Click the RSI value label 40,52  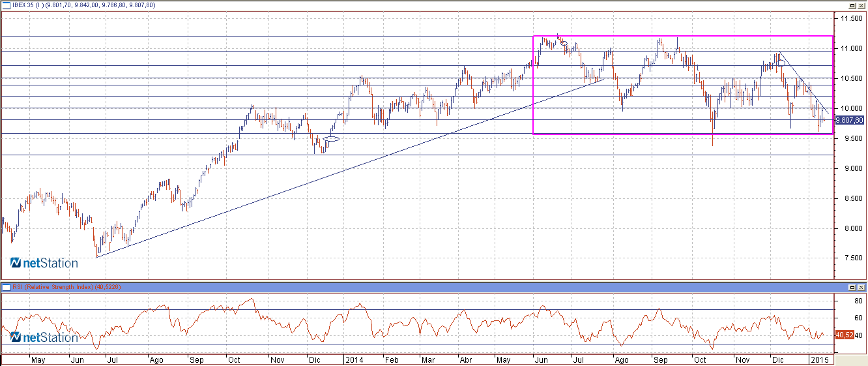point(844,335)
